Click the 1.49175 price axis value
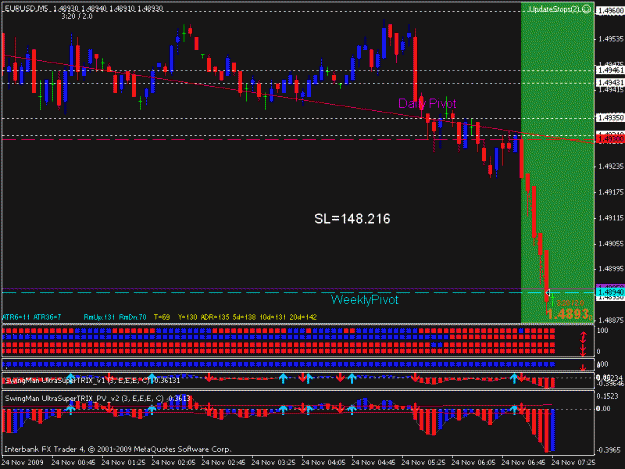The height and width of the screenshot is (469, 625). [611, 192]
